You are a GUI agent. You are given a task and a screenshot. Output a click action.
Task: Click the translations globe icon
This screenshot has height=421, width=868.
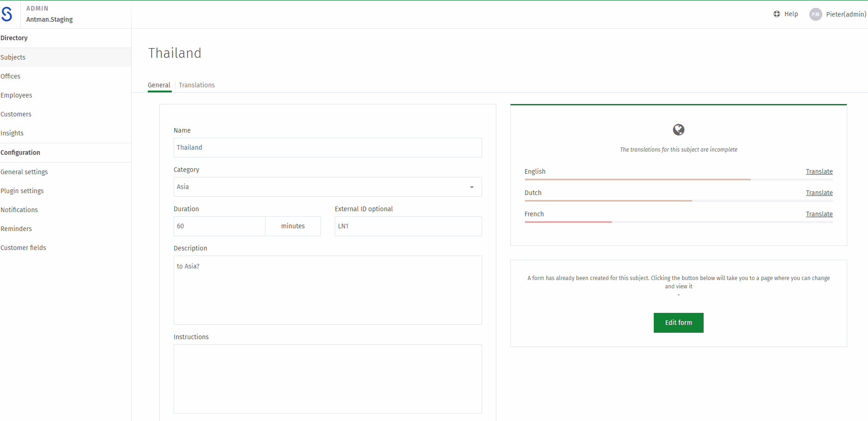(678, 130)
